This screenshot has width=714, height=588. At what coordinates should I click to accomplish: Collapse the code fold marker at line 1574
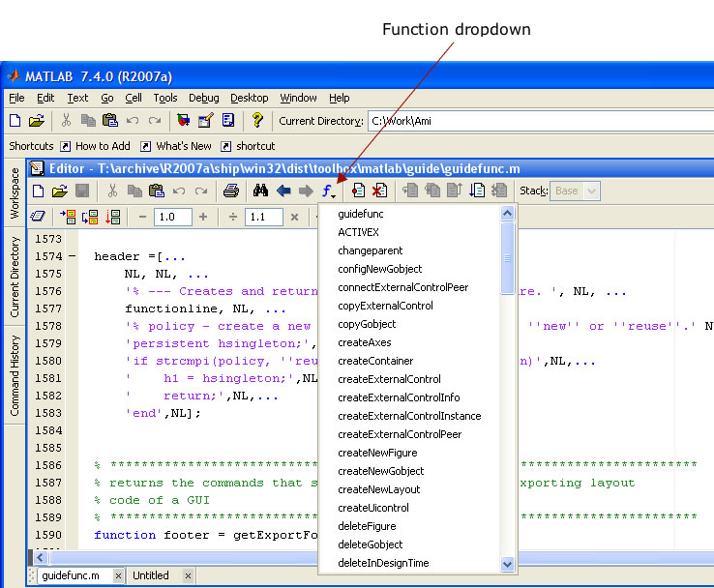pyautogui.click(x=72, y=256)
